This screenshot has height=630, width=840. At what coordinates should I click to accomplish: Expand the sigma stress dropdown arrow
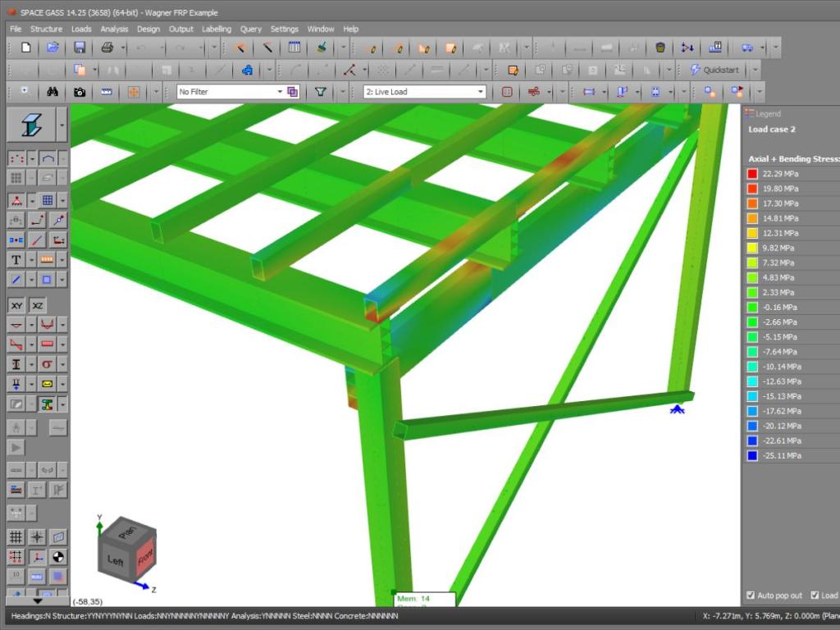pyautogui.click(x=62, y=364)
